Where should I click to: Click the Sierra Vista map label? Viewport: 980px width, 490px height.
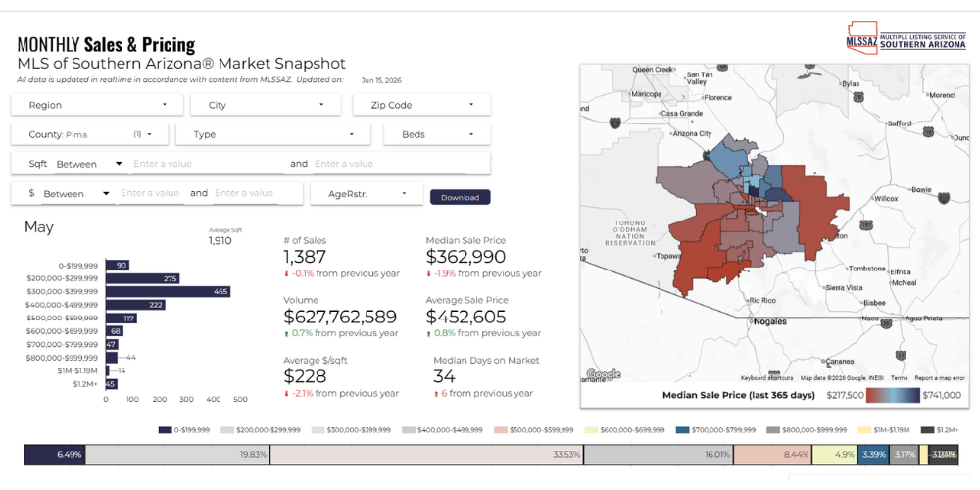[x=845, y=287]
